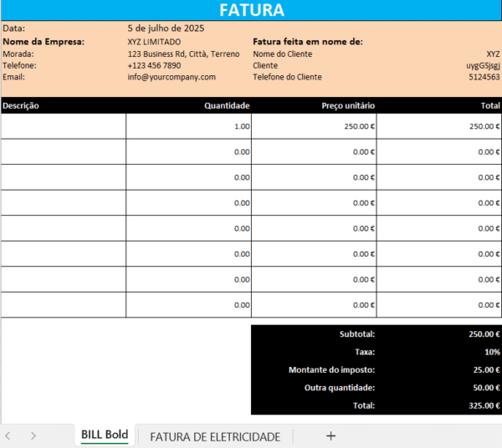Go to next sheet using right arrow
Screen dimensions: 502x448
[33, 435]
